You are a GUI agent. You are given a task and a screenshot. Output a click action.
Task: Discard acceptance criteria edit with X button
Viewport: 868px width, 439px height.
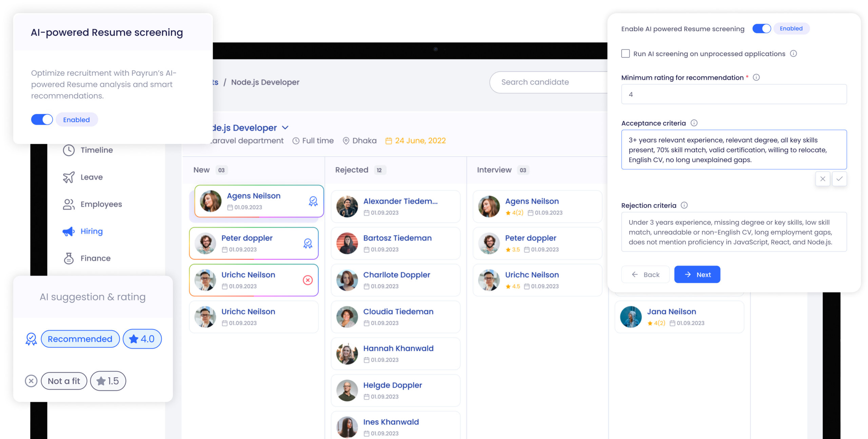click(x=823, y=179)
